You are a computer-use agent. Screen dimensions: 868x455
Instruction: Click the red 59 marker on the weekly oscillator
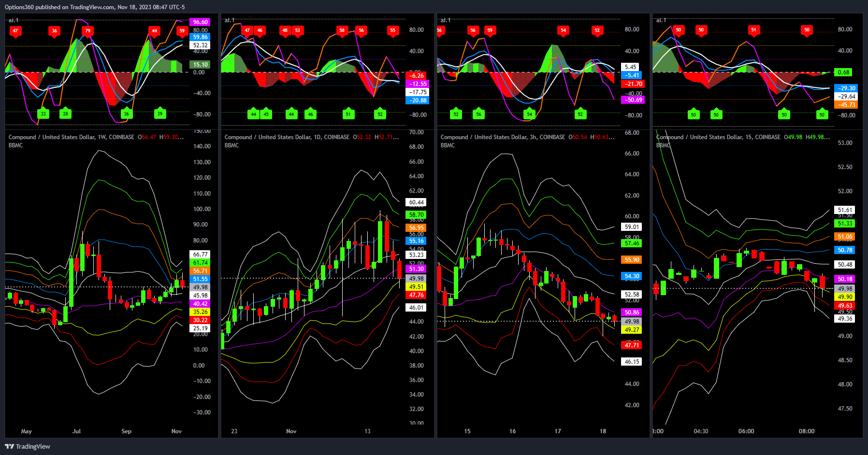pos(182,31)
